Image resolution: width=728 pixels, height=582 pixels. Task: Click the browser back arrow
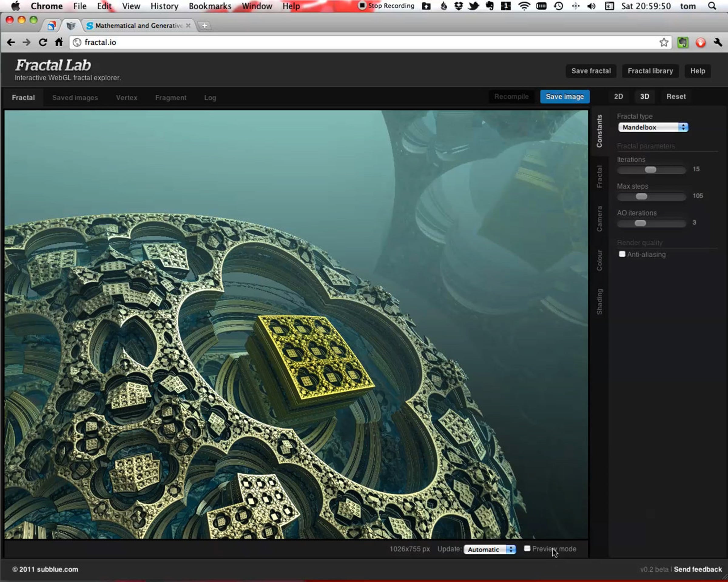pyautogui.click(x=11, y=42)
